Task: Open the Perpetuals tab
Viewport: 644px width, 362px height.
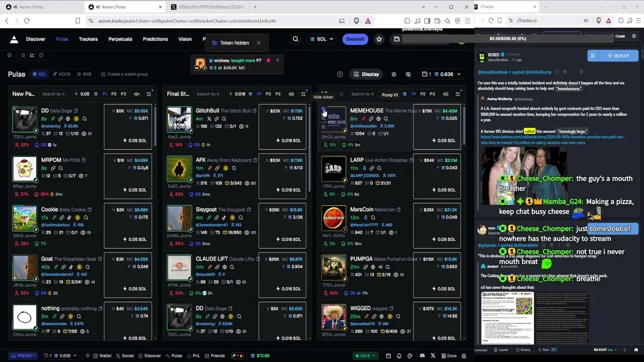Action: pos(120,39)
